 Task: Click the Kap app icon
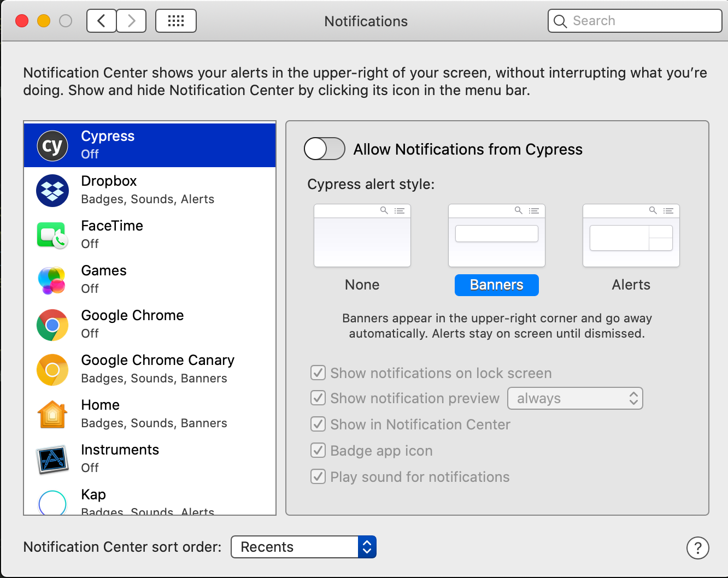(52, 503)
